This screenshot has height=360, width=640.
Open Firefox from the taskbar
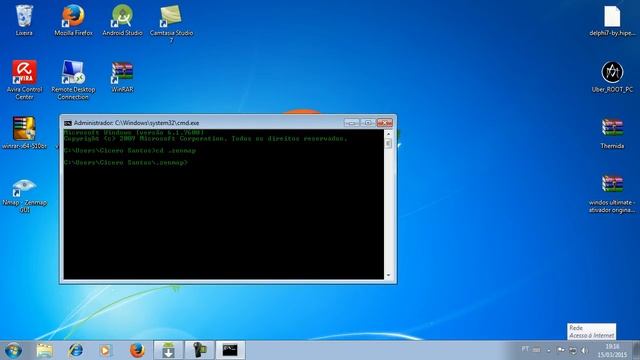coord(137,350)
